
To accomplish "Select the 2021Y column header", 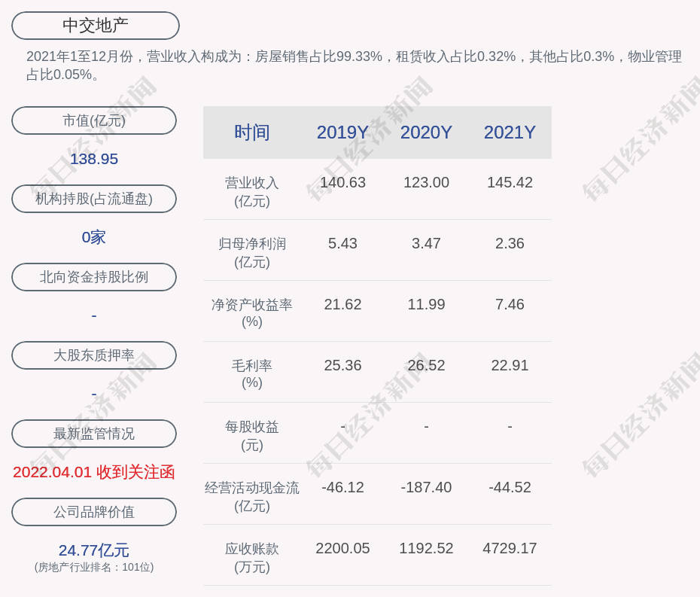I will pyautogui.click(x=510, y=132).
